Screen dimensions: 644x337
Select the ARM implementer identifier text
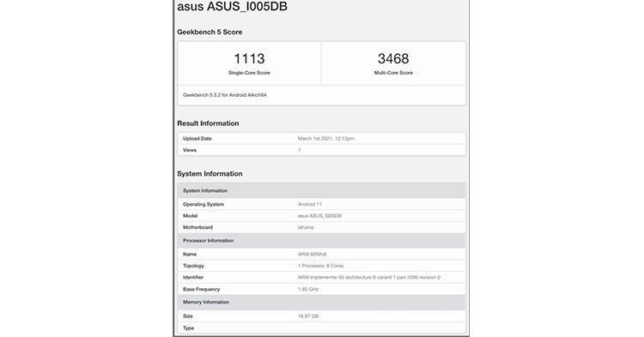[x=369, y=277]
